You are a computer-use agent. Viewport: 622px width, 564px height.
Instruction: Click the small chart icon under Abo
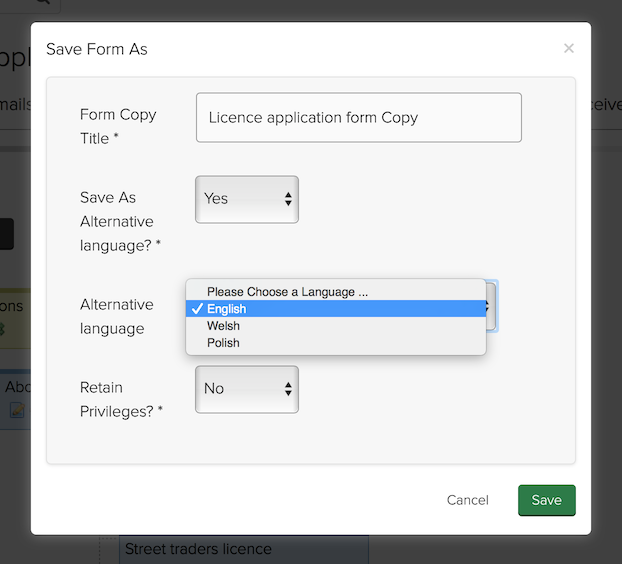(x=17, y=410)
